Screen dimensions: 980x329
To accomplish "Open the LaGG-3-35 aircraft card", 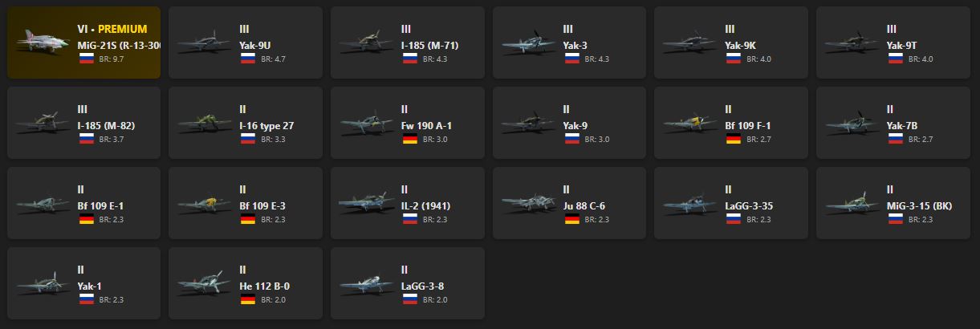I will click(731, 203).
